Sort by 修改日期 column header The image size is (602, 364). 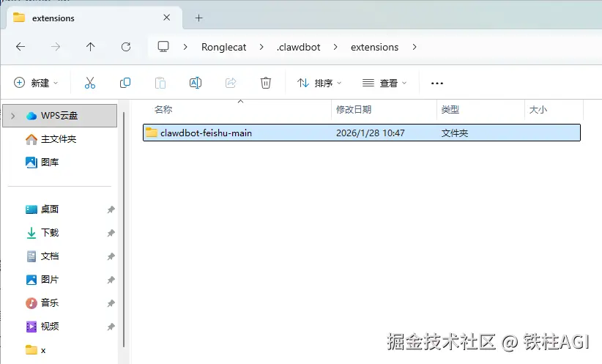coord(354,110)
